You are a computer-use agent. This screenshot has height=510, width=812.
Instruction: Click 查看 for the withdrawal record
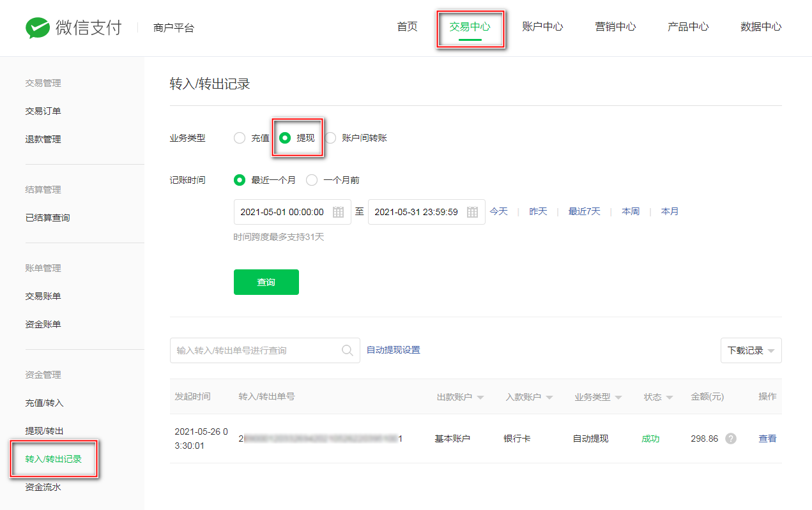tap(767, 439)
